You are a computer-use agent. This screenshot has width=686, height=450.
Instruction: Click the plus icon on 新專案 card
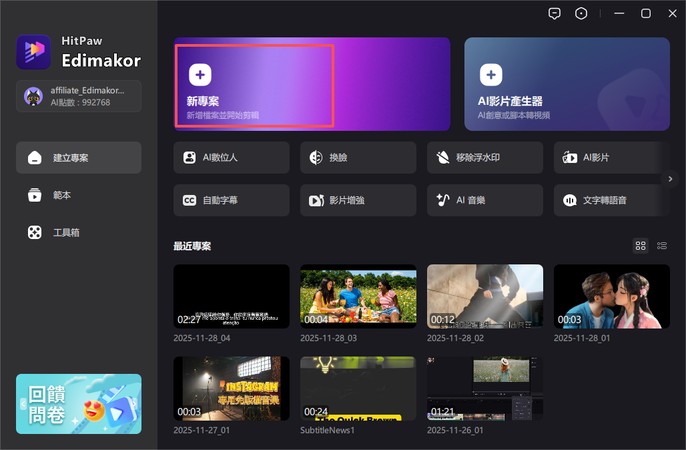(200, 75)
